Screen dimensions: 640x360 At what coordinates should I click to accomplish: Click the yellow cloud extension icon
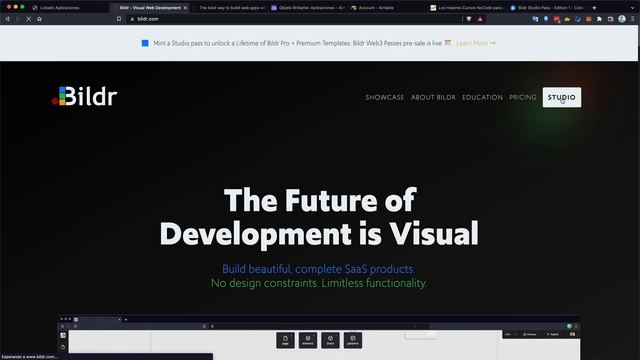click(x=567, y=19)
